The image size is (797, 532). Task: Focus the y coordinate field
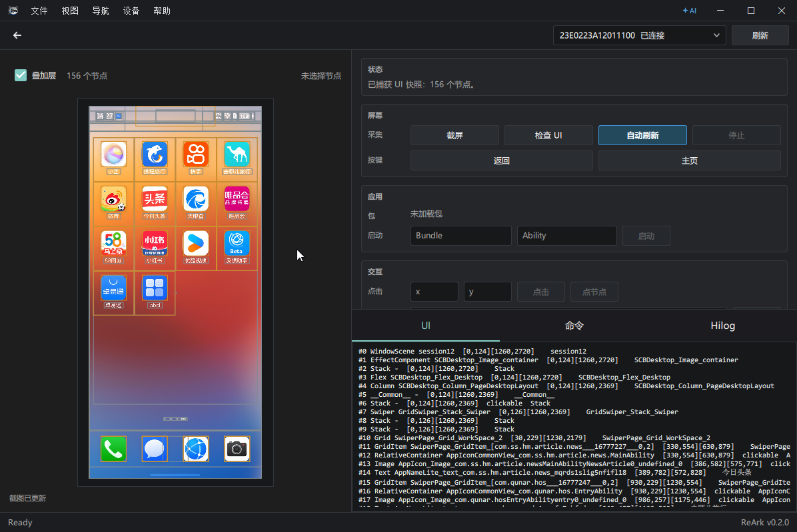[487, 292]
